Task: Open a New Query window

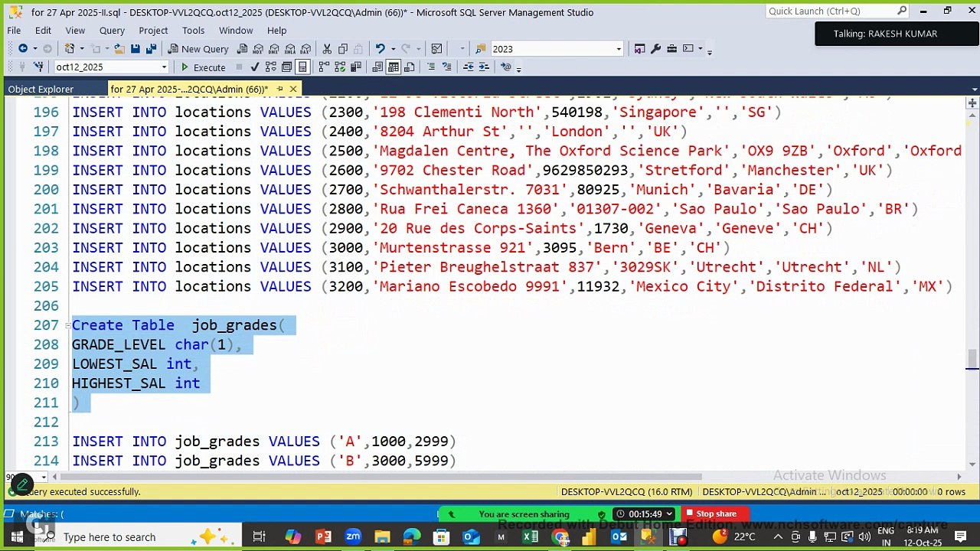Action: tap(198, 49)
